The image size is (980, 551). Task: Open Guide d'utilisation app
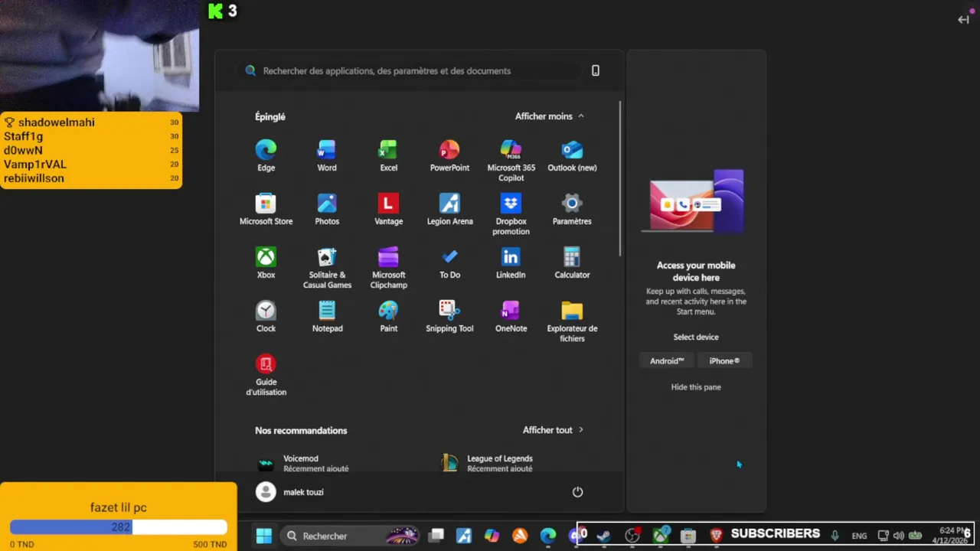(266, 375)
